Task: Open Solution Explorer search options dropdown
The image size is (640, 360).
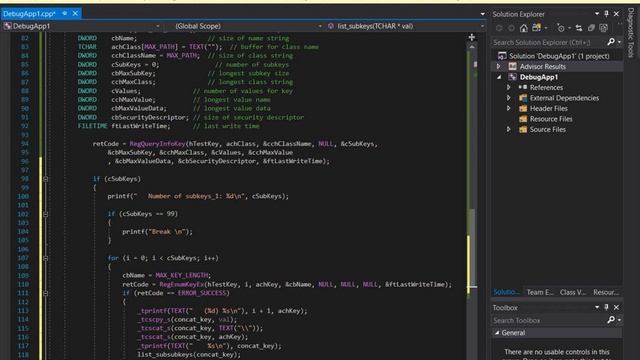Action: tap(619, 42)
